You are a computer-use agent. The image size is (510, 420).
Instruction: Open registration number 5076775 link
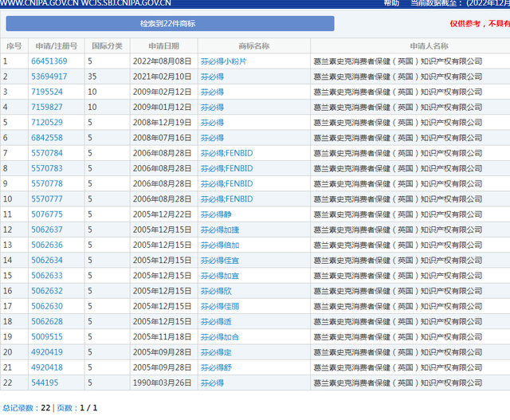47,214
